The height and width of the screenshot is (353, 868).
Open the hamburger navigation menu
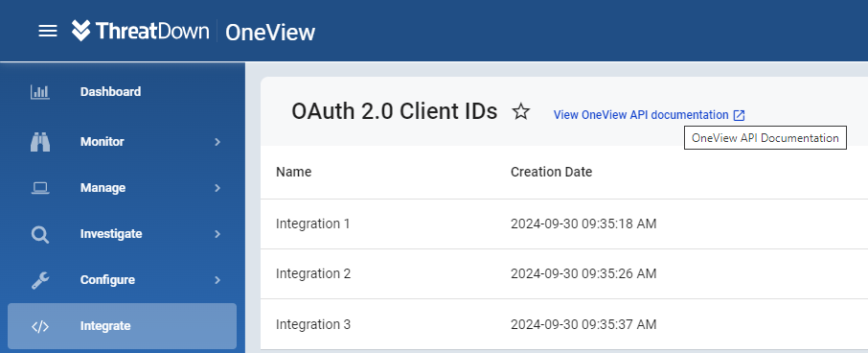pyautogui.click(x=48, y=31)
